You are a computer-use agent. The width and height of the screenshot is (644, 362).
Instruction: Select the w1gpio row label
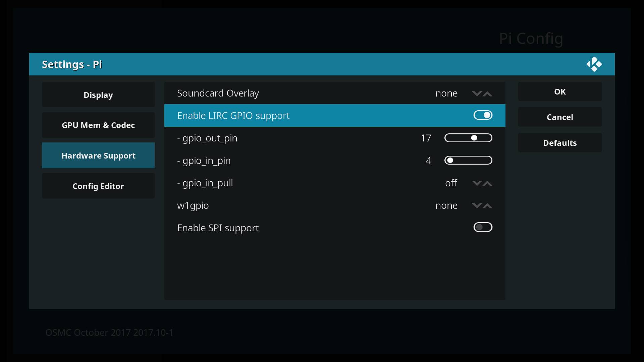point(193,205)
